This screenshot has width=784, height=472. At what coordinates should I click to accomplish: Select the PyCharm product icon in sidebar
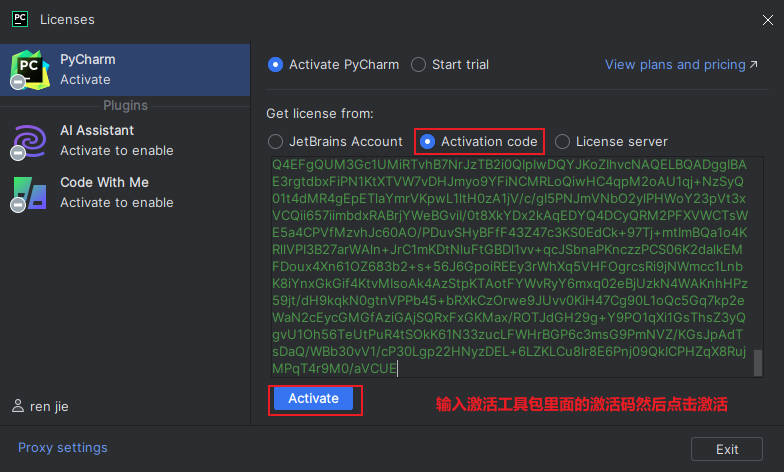point(30,70)
